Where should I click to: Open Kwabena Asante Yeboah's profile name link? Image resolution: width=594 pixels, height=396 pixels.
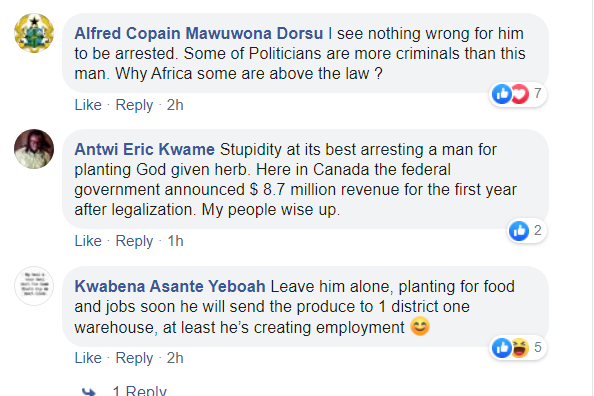coord(170,286)
